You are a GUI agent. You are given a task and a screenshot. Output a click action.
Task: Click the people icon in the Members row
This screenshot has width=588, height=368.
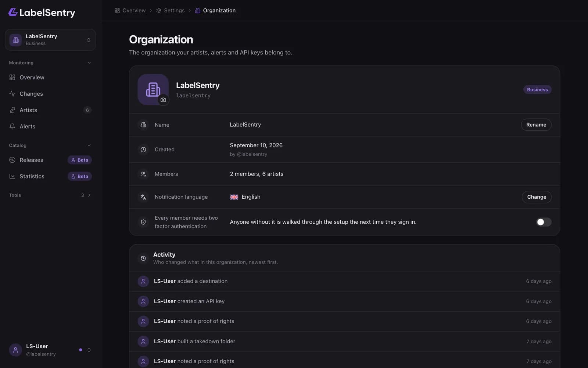[143, 174]
